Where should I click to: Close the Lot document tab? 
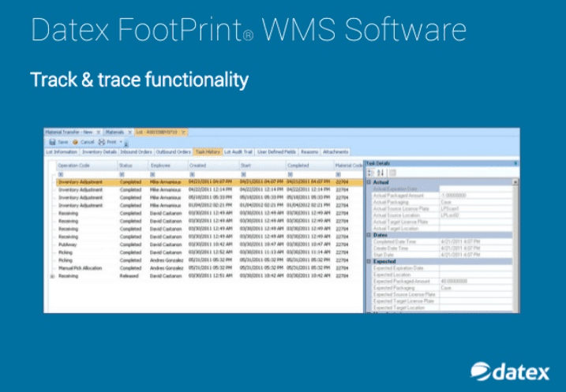(x=183, y=133)
